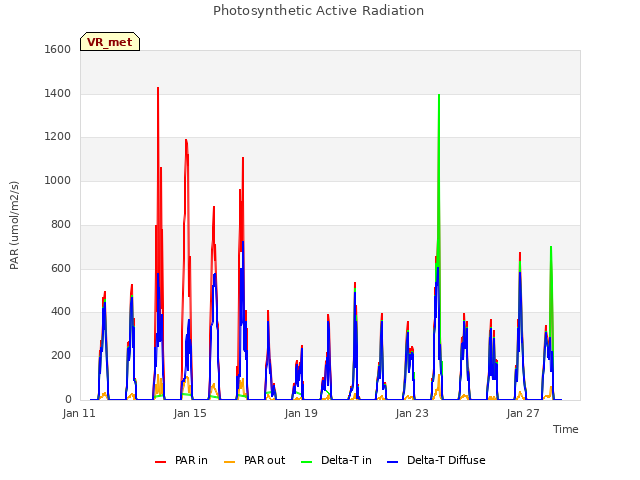640x480 pixels.
Task: Click the Delta-T in legend label
Action: pyautogui.click(x=346, y=460)
